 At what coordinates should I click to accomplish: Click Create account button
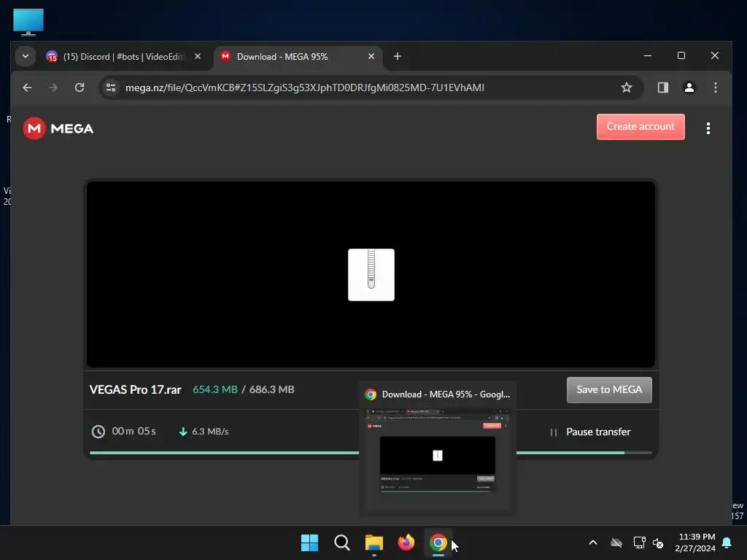(x=640, y=127)
